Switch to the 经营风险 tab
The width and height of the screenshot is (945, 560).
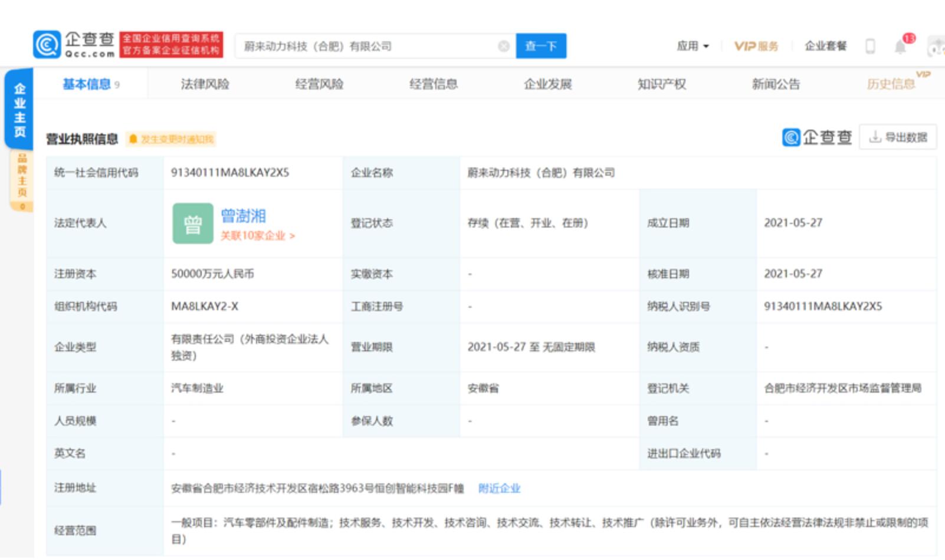(319, 84)
